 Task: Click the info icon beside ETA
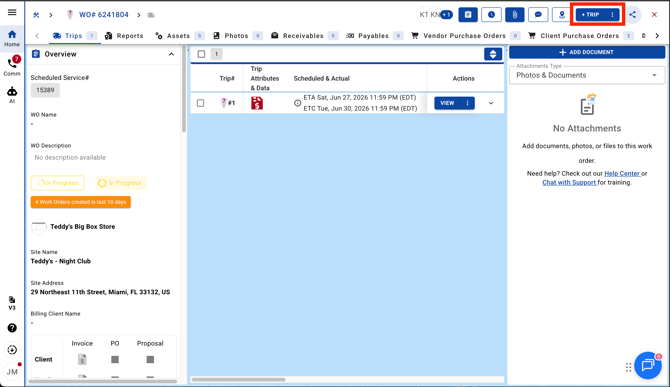297,103
